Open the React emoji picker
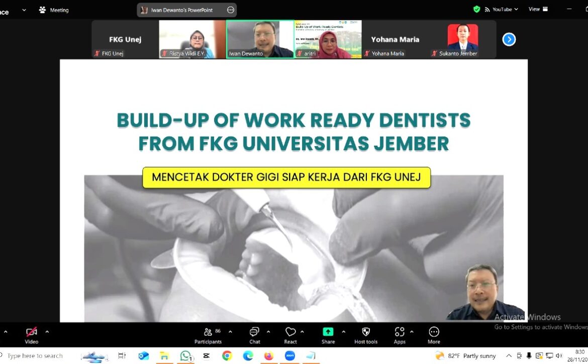Image resolution: width=588 pixels, height=364 pixels. pyautogui.click(x=290, y=335)
